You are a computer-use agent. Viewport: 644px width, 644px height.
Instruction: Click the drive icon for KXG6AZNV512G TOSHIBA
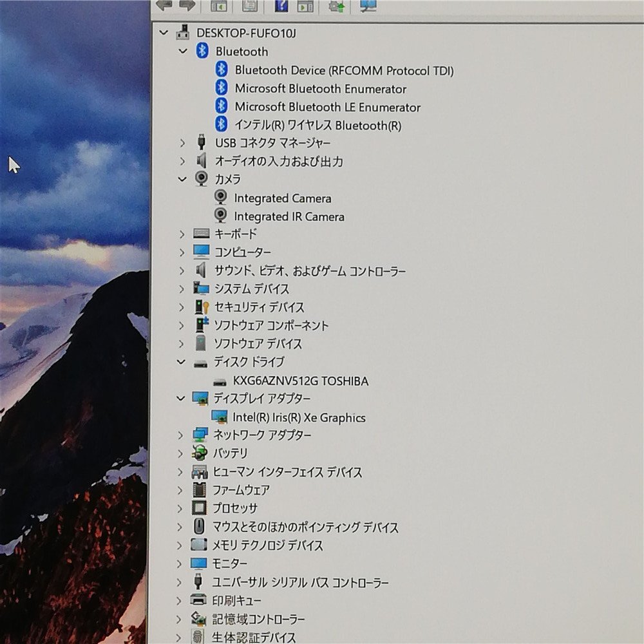[x=220, y=382]
